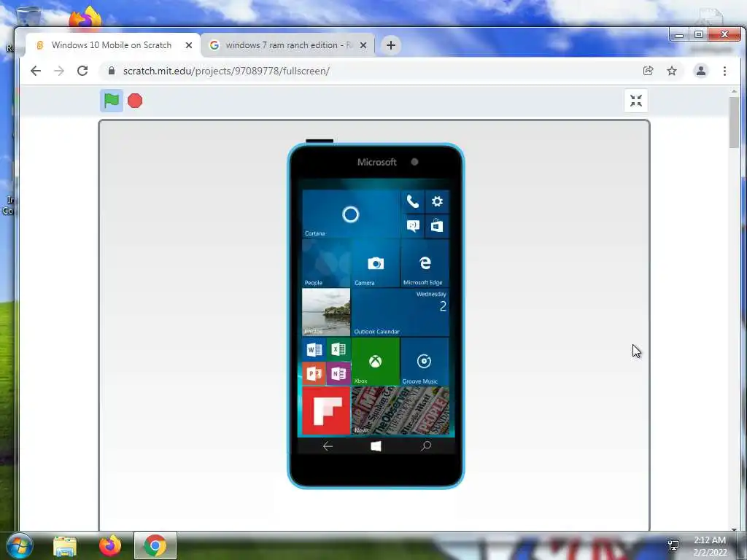Click the site lock icon
Viewport: 747px width, 560px height.
click(112, 71)
